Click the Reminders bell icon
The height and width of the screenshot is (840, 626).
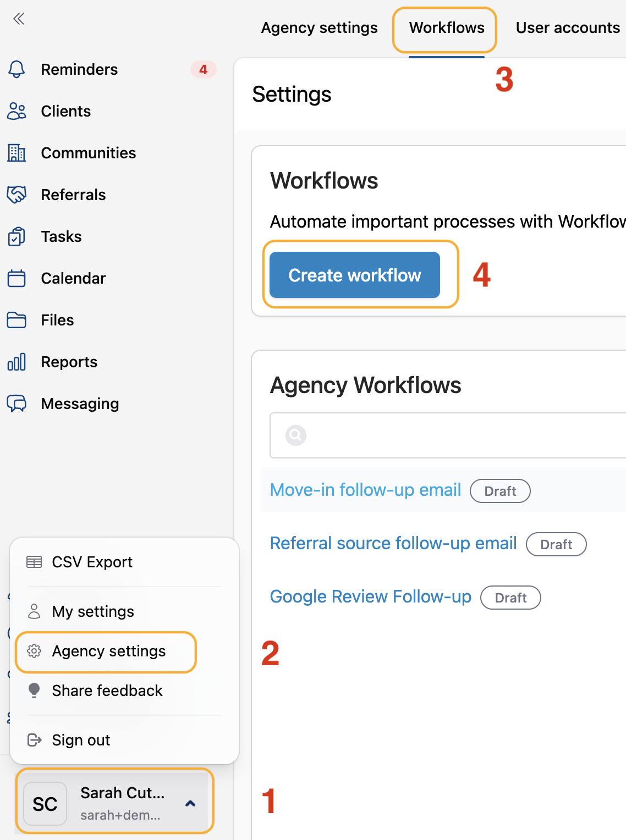point(17,69)
